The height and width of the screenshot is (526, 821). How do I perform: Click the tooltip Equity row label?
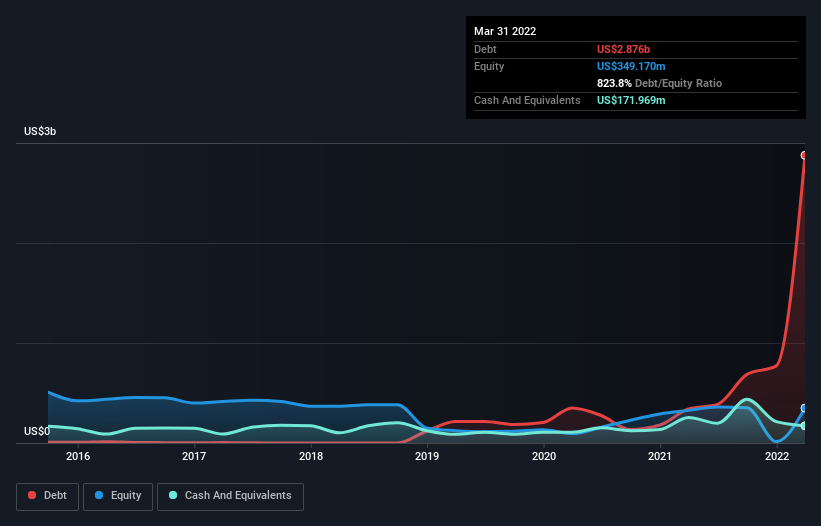489,66
